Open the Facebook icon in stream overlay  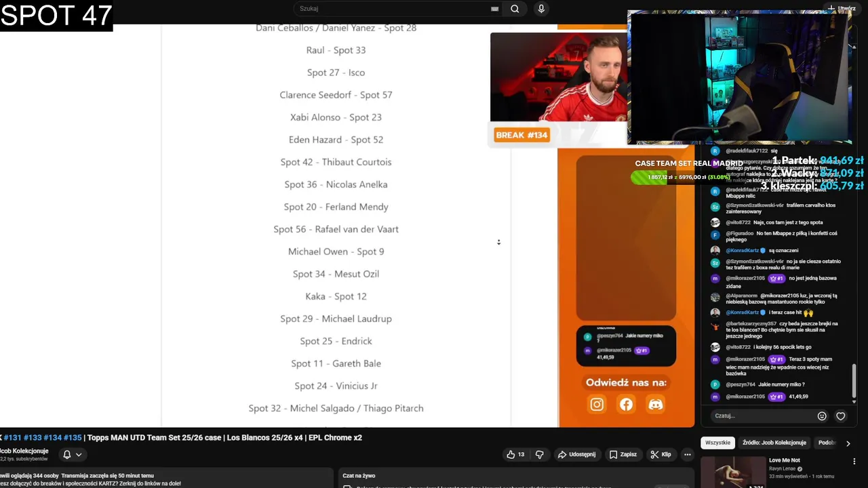(626, 405)
